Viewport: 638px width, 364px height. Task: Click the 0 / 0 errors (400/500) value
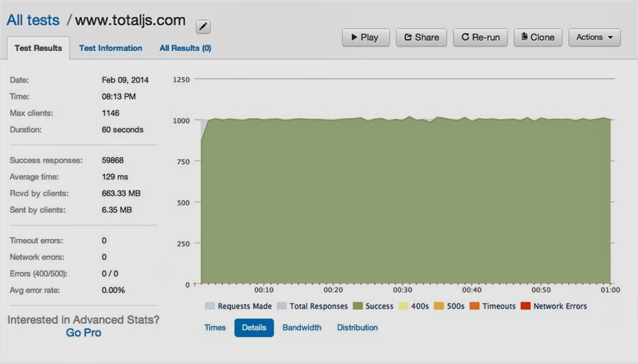[x=110, y=274]
